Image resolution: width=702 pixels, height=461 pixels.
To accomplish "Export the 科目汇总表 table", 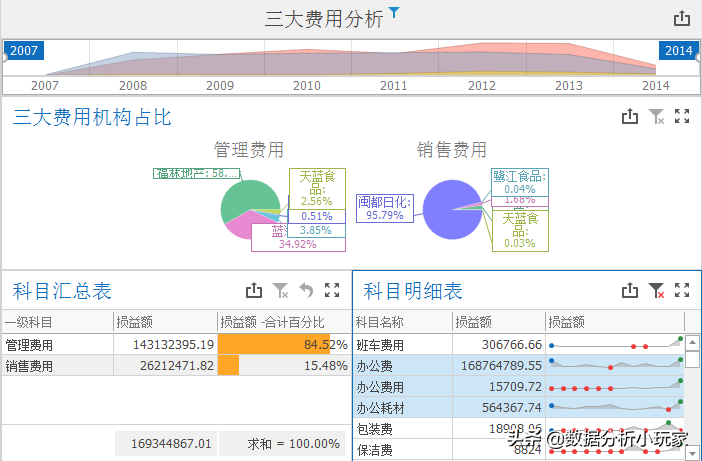I will tap(254, 291).
